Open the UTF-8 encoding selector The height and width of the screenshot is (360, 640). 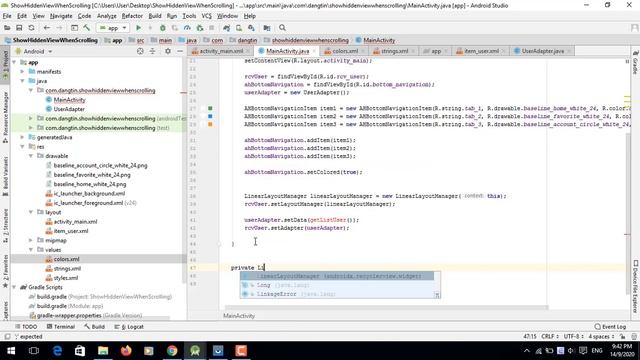click(x=573, y=337)
